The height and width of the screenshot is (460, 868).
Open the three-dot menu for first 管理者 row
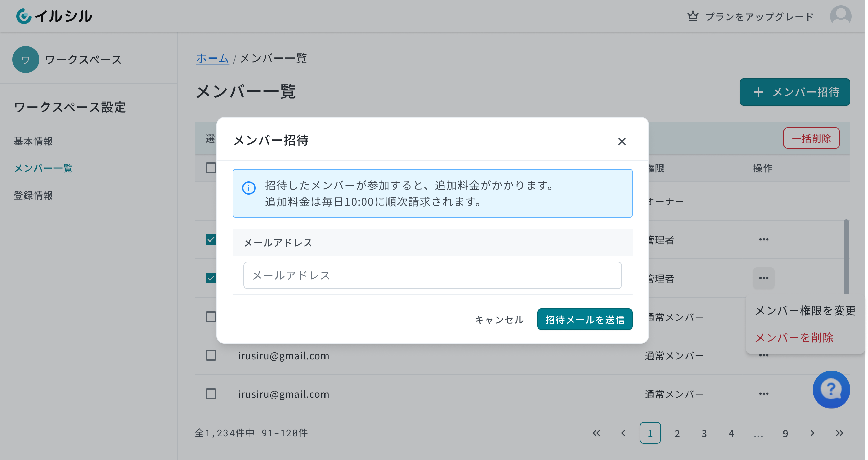[764, 239]
